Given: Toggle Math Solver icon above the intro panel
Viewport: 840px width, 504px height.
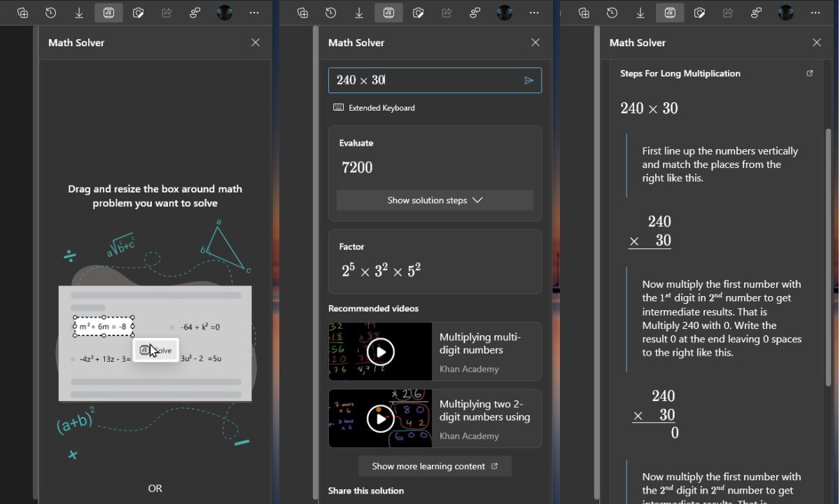Looking at the screenshot, I should [108, 13].
